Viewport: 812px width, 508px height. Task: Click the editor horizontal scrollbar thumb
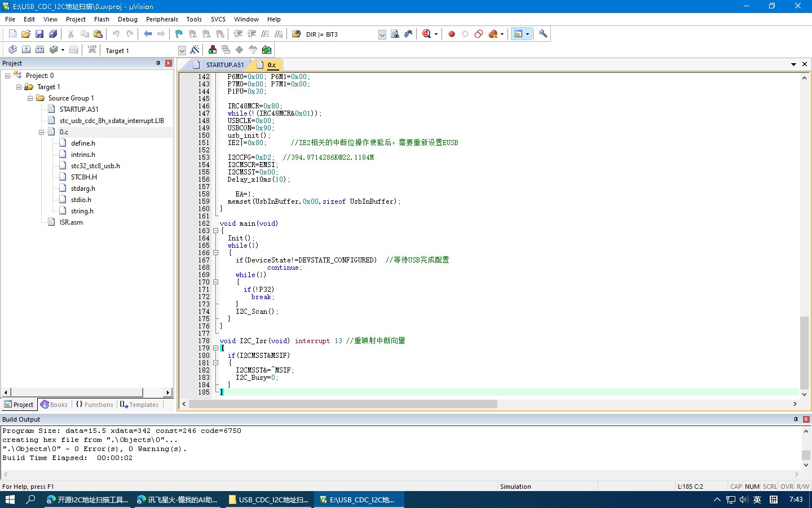coord(343,404)
